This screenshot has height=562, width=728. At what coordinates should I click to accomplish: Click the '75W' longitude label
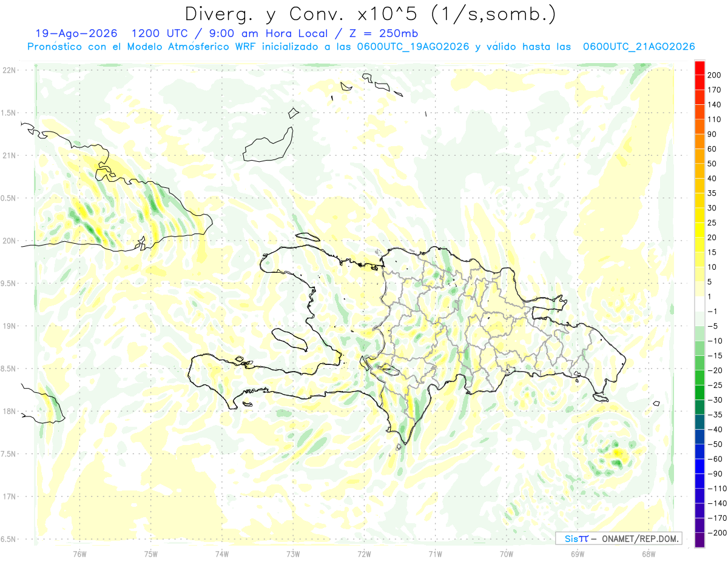pos(151,554)
